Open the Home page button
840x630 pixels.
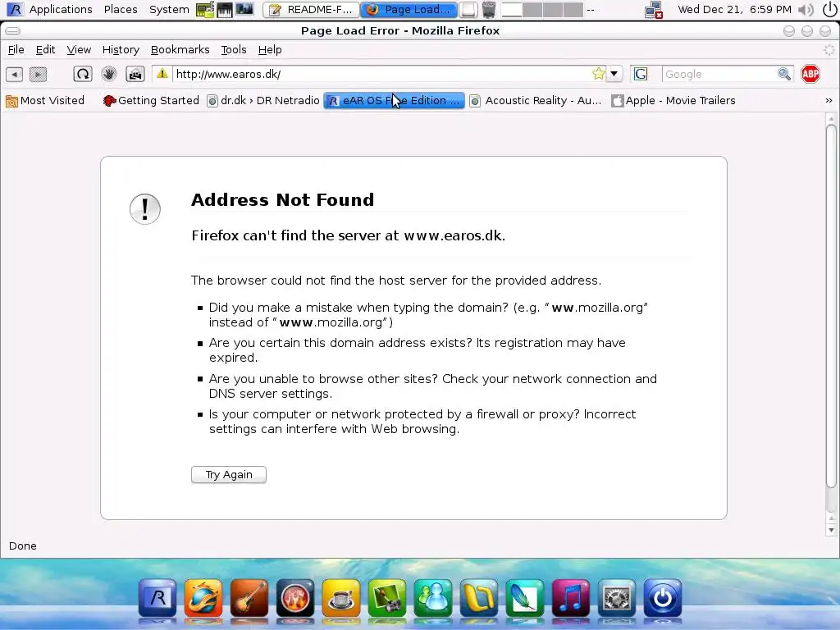point(135,74)
